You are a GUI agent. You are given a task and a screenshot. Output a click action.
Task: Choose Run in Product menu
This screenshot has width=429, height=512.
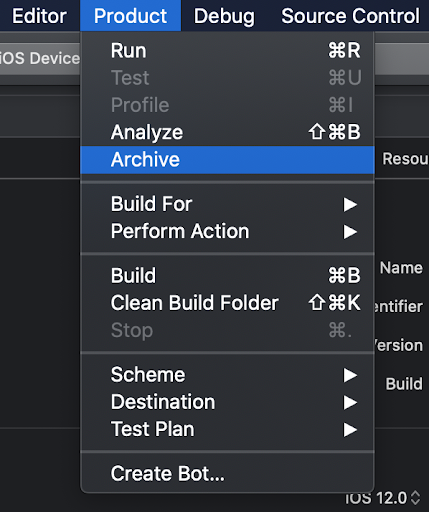pyautogui.click(x=227, y=51)
